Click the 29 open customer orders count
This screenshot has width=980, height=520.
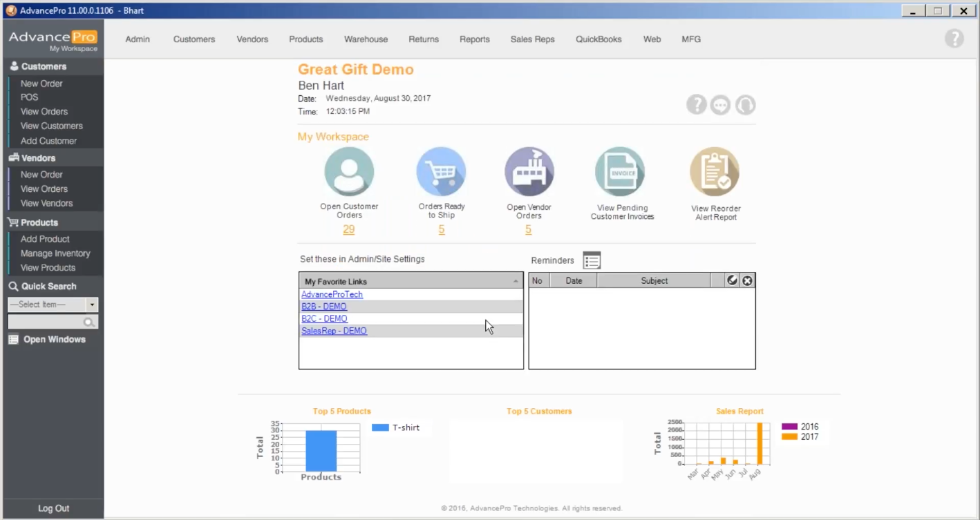pyautogui.click(x=349, y=229)
